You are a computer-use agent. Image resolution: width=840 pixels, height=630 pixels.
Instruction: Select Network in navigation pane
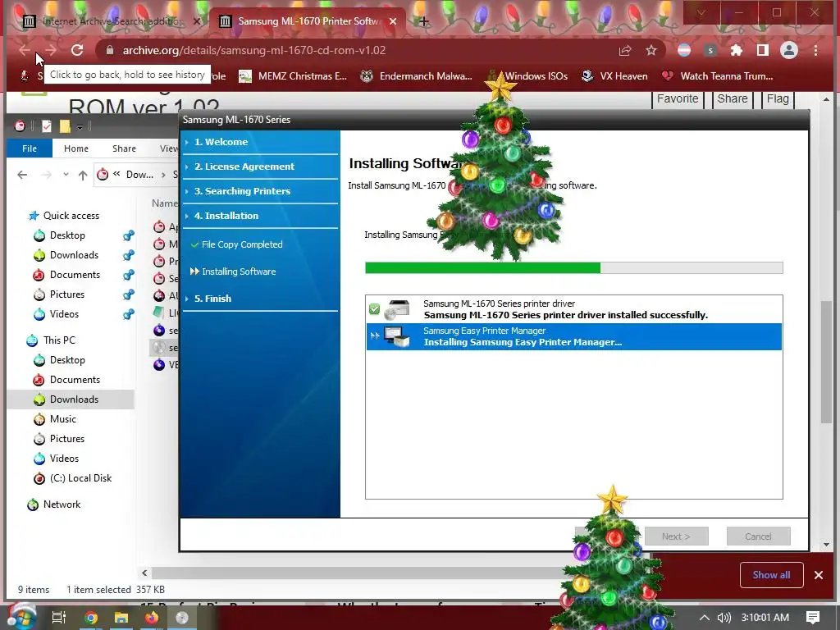[54, 504]
